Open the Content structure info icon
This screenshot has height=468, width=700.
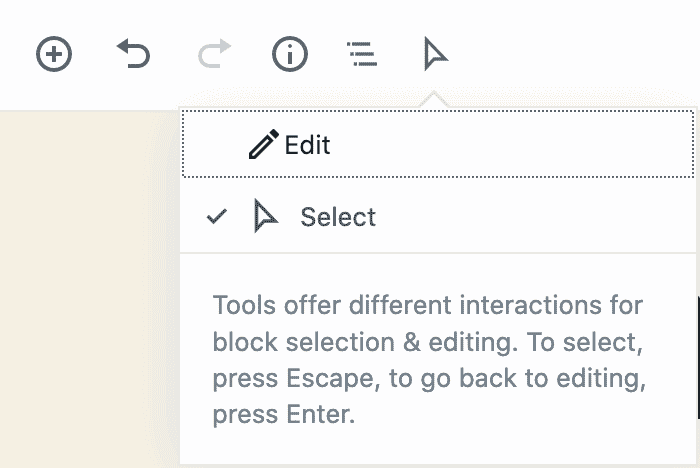pyautogui.click(x=290, y=54)
